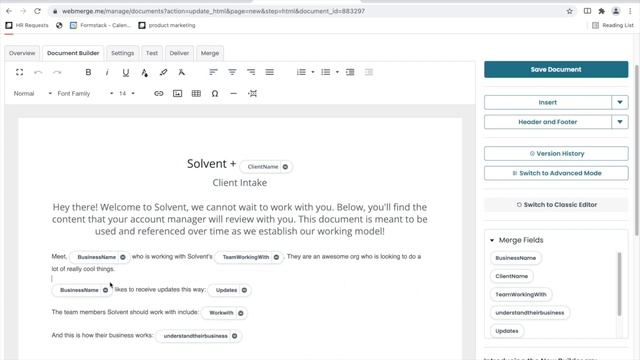Viewport: 640px width, 360px height.
Task: Select the highlight marker tool
Action: click(163, 72)
